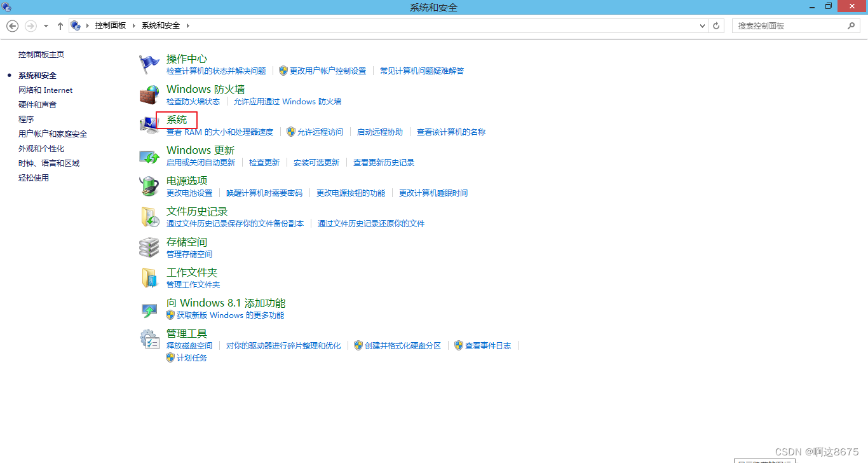Click the 控制面板 breadcrumb
The image size is (868, 463).
(x=111, y=25)
